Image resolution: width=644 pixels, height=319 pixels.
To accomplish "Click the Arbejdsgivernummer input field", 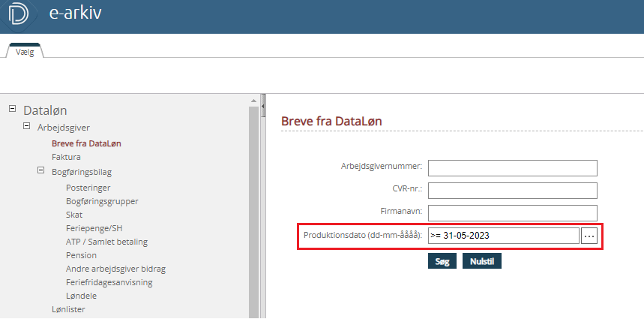I will click(513, 168).
